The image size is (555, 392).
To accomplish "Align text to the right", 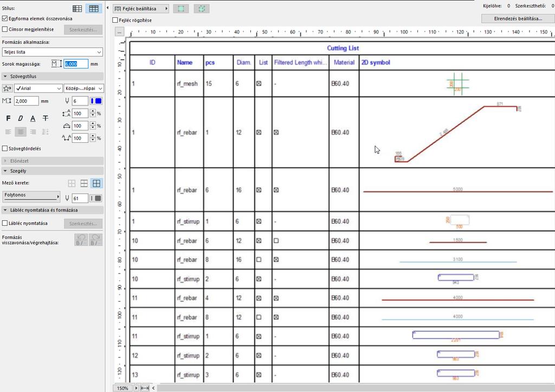I will pyautogui.click(x=33, y=132).
